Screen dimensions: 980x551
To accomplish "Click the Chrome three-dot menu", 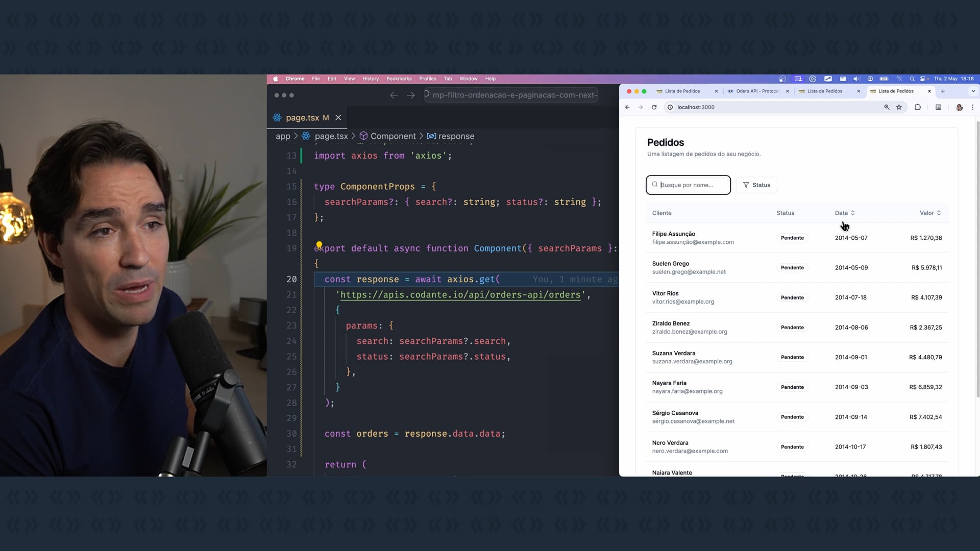I will point(972,107).
